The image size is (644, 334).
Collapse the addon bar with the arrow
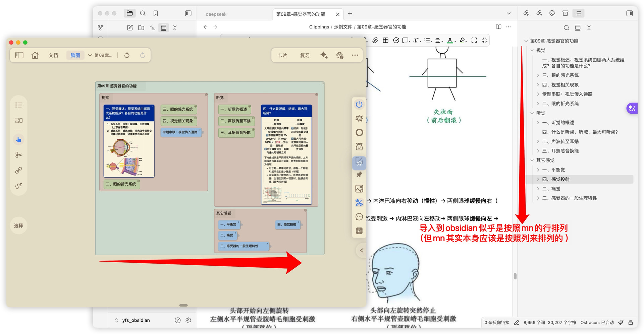pos(362,250)
